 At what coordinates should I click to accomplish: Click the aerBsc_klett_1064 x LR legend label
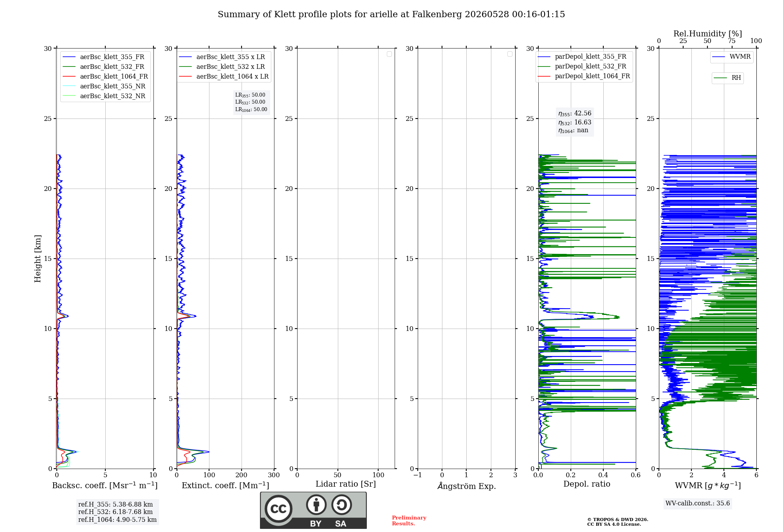(x=232, y=76)
